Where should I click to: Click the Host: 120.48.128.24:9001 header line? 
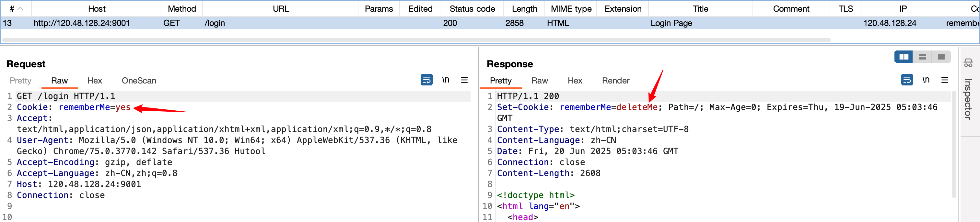pos(79,184)
